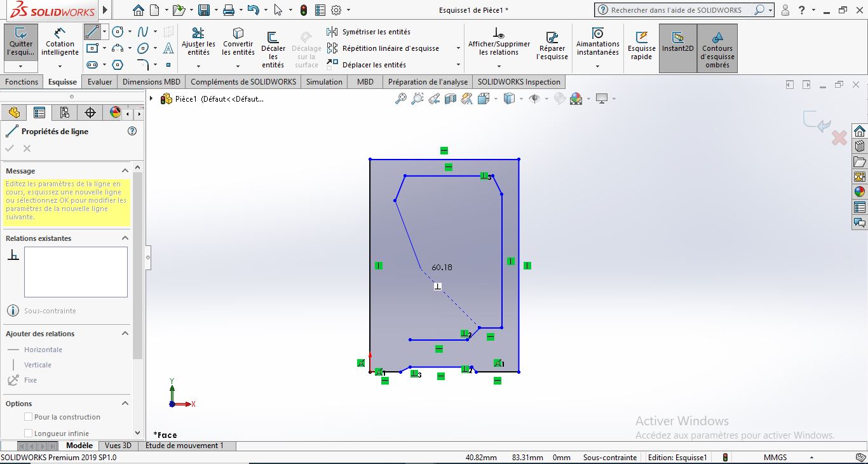
Task: Switch to the Simulation tab
Action: pyautogui.click(x=324, y=82)
